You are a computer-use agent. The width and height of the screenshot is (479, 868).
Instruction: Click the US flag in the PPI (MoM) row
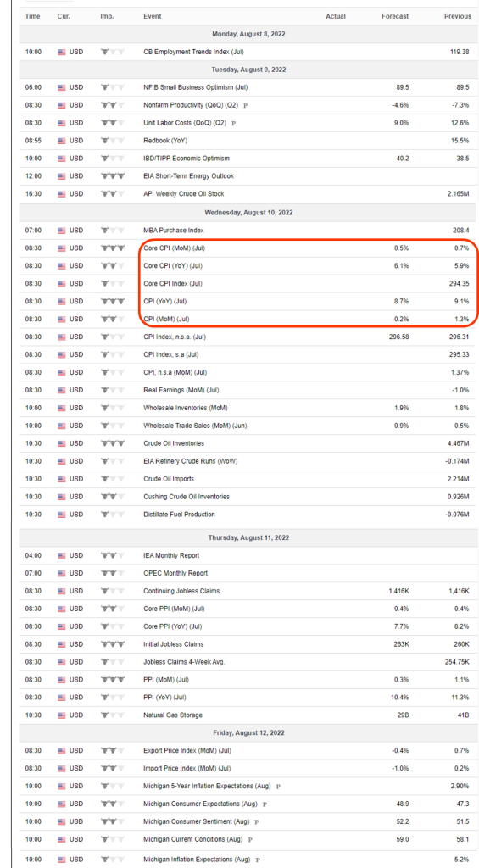pyautogui.click(x=62, y=680)
